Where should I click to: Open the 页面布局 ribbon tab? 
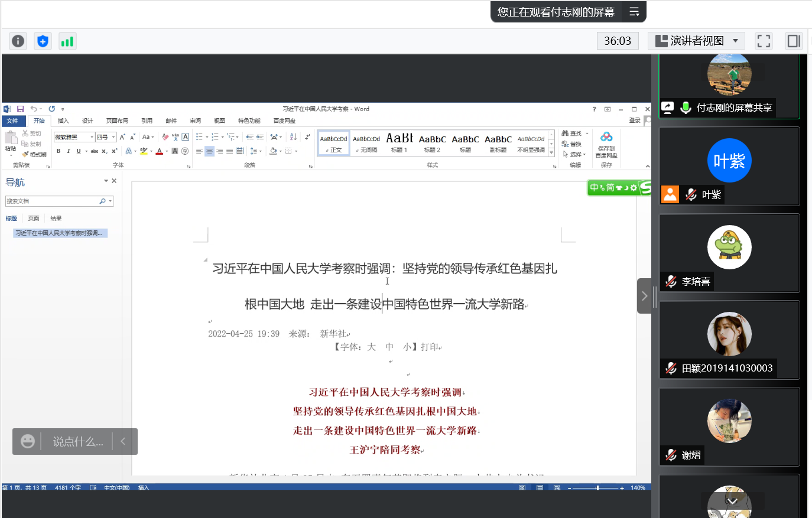pos(117,120)
